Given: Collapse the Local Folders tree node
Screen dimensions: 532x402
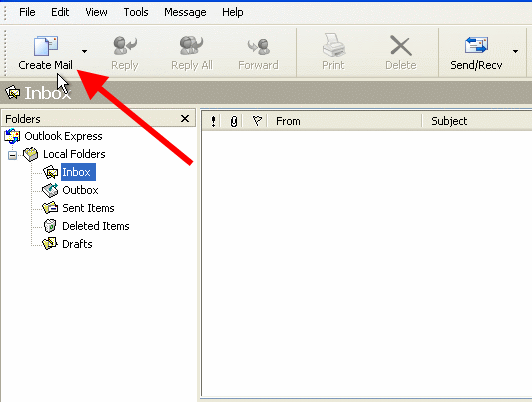Looking at the screenshot, I should tap(13, 155).
